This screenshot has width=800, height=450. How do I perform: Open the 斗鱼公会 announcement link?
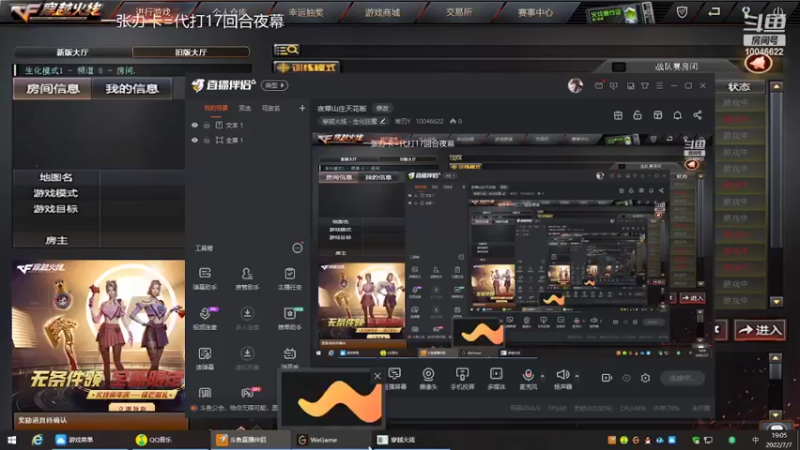click(236, 408)
